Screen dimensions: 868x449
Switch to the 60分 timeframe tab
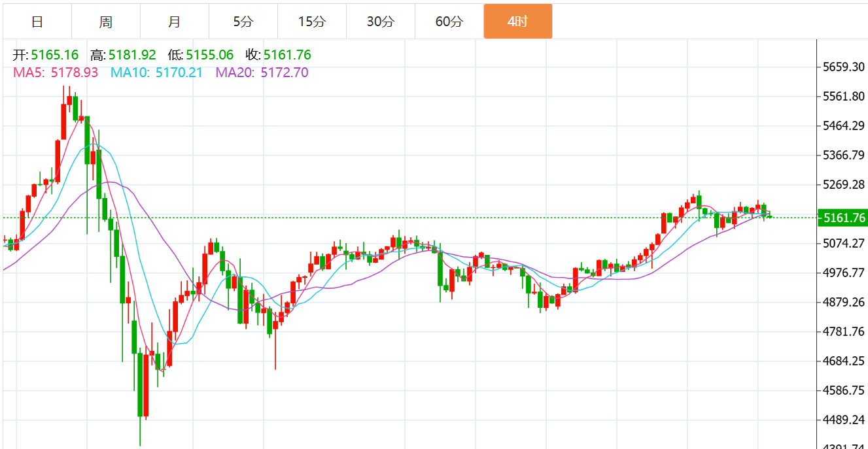pos(449,22)
